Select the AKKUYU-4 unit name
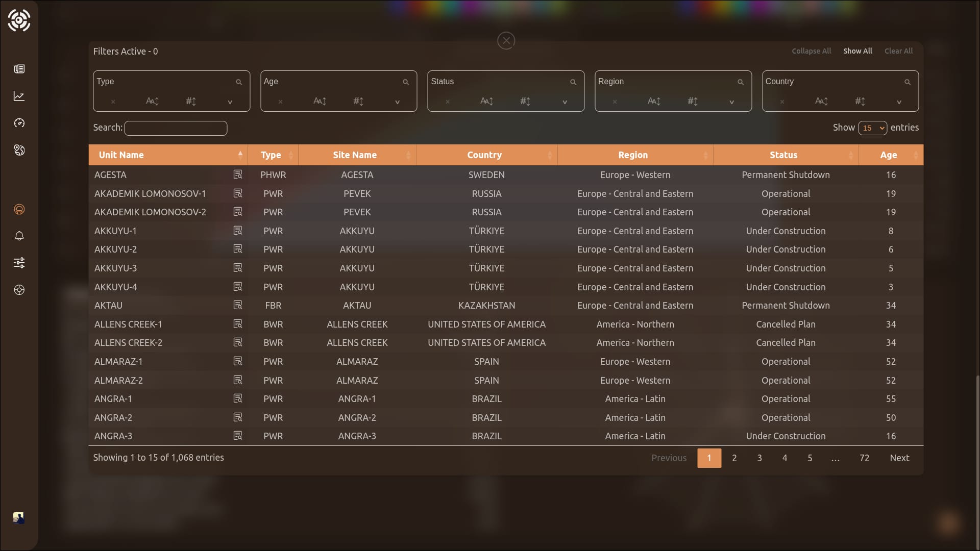 pyautogui.click(x=115, y=287)
